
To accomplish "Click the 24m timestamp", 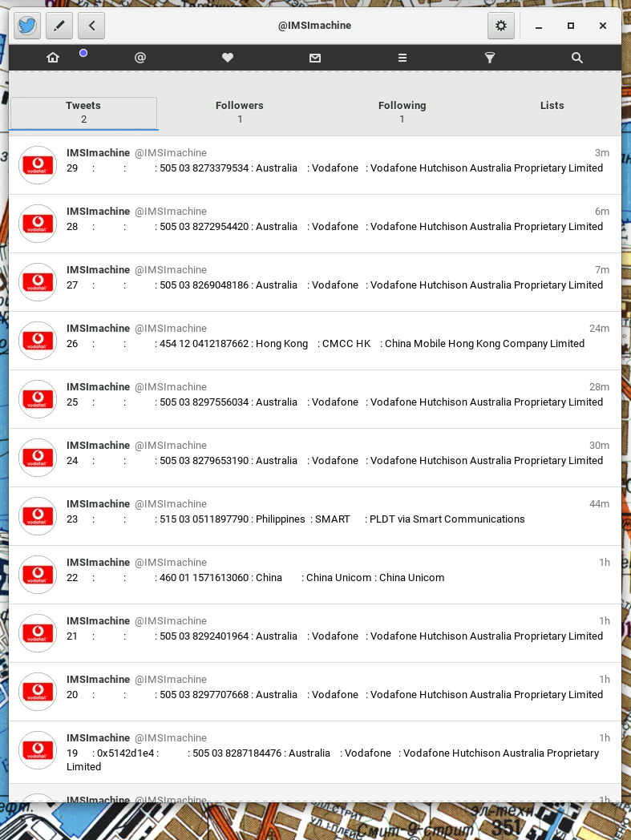I will pos(600,328).
